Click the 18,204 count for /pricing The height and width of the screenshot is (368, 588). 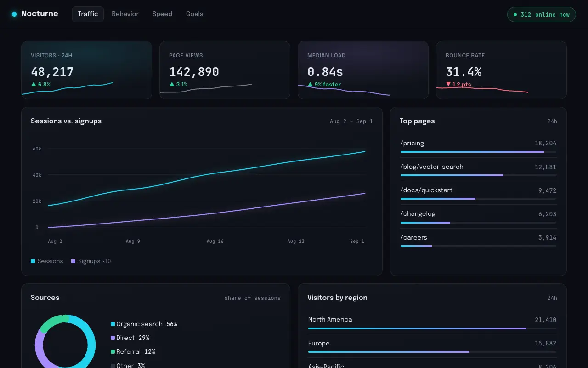click(545, 144)
